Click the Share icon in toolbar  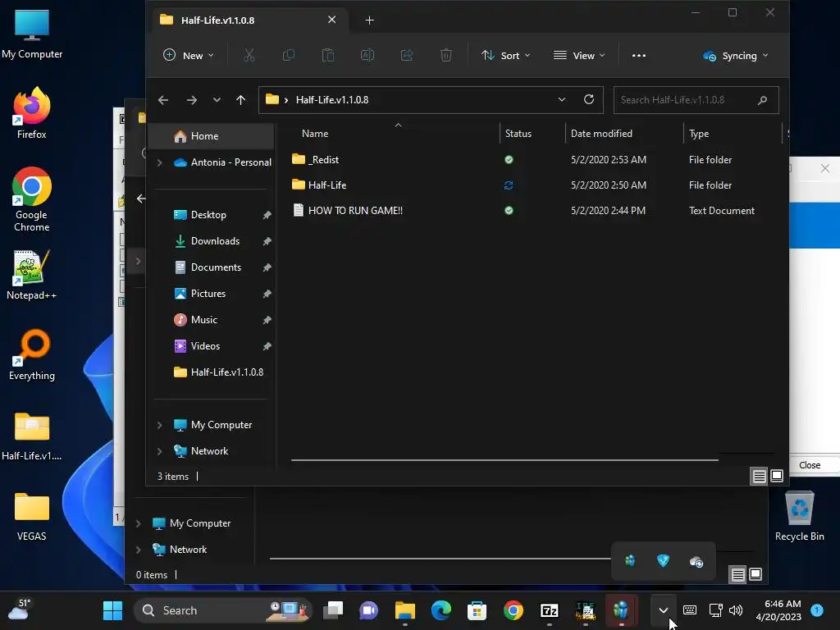pyautogui.click(x=407, y=55)
